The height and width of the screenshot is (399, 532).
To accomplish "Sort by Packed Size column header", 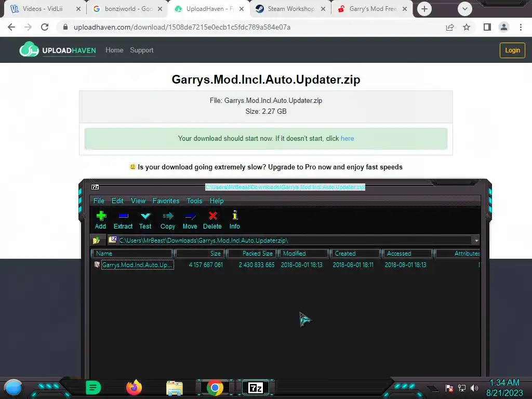I will pyautogui.click(x=252, y=254).
